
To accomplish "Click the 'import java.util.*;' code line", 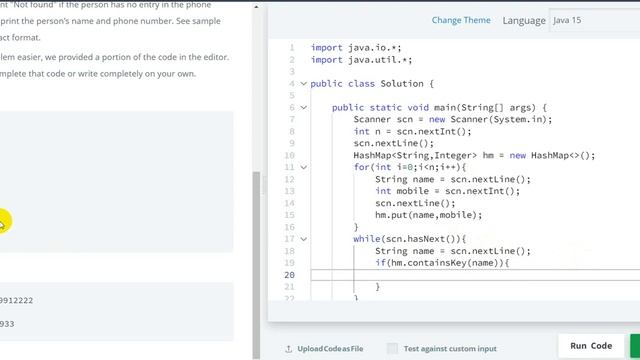I will (x=361, y=60).
